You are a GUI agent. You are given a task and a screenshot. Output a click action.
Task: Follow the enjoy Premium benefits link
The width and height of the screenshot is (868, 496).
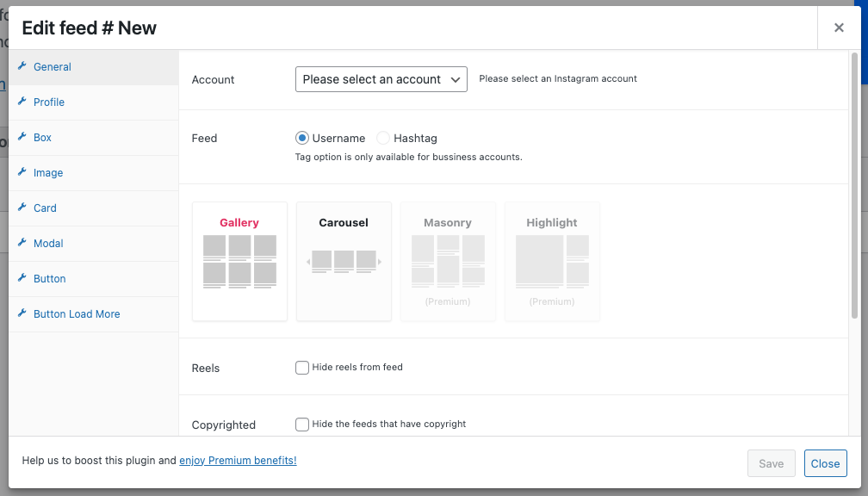pyautogui.click(x=238, y=461)
